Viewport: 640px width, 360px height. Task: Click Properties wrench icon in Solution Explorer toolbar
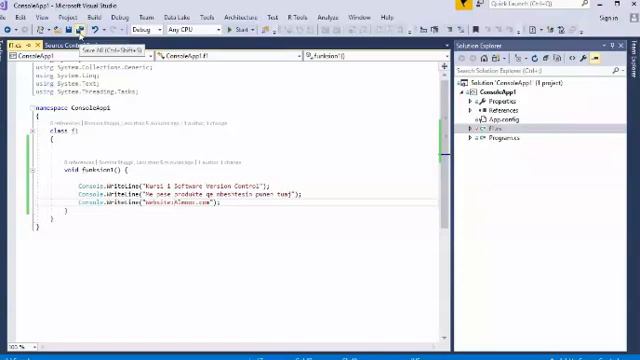(583, 58)
